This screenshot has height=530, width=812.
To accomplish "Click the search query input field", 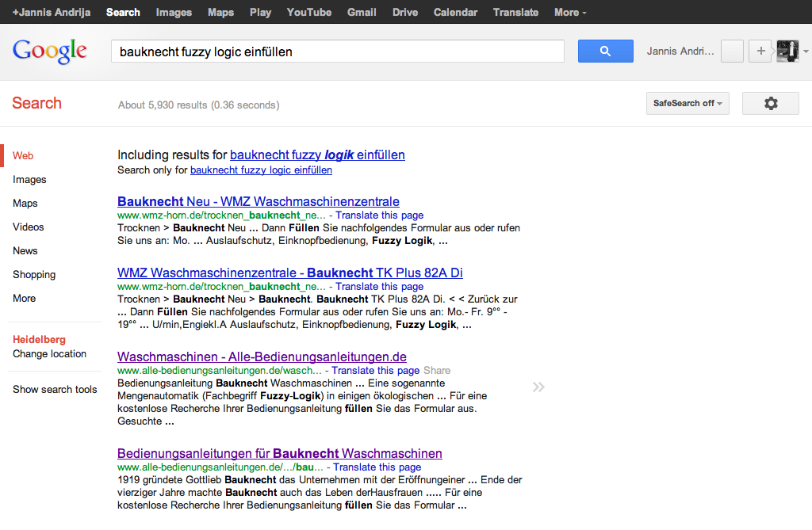I will click(x=338, y=51).
